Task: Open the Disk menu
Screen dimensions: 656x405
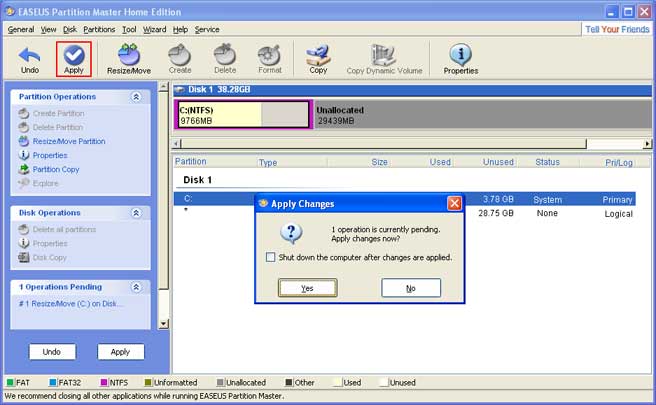Action: coord(70,30)
